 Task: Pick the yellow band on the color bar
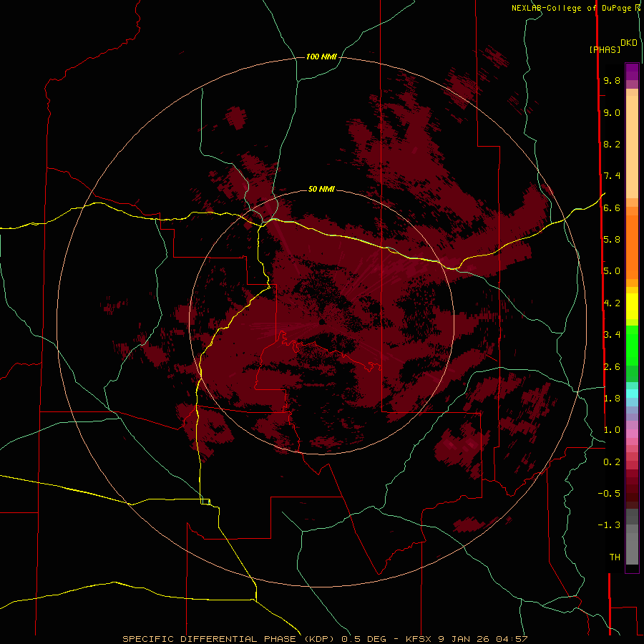click(632, 306)
